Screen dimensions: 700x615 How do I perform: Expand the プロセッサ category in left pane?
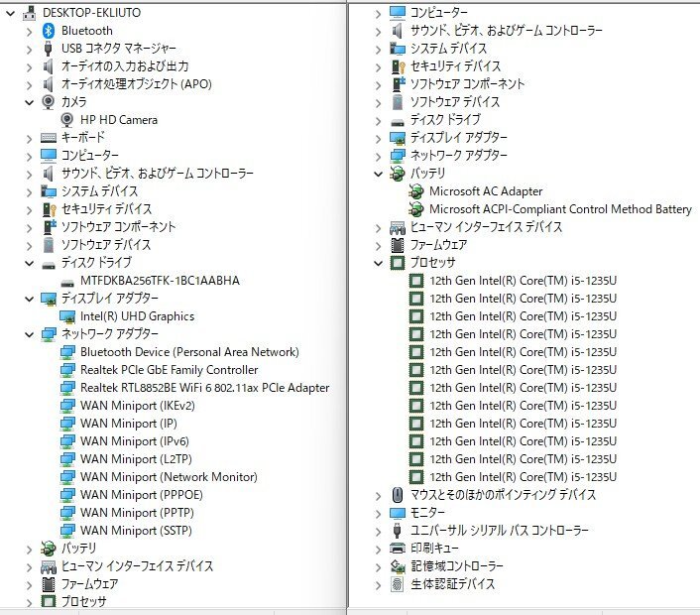(x=29, y=603)
